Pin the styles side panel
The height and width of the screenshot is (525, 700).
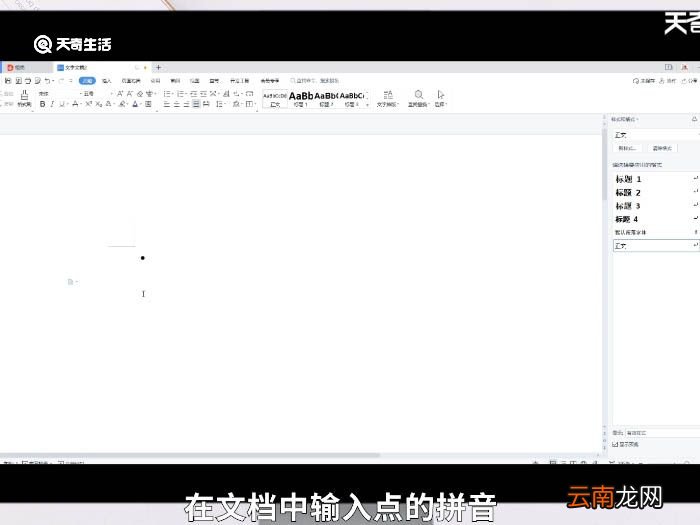(694, 119)
